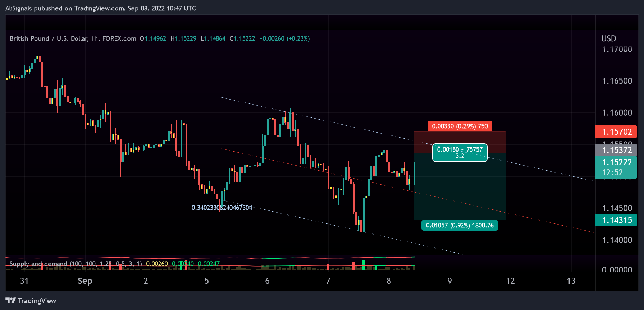Viewport: 644px width, 310px height.
Task: Click the USD currency label
Action: click(609, 38)
